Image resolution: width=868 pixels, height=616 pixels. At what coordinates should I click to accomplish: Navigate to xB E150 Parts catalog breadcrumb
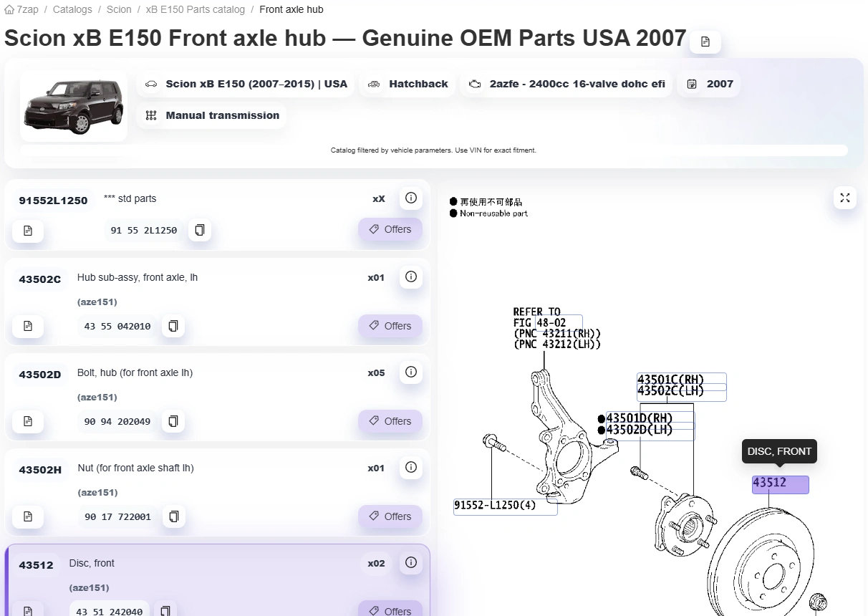[195, 9]
